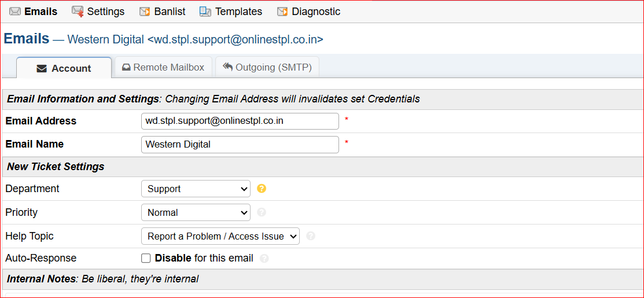644x298 pixels.
Task: Click the yellow help icon beside Department
Action: tap(262, 189)
